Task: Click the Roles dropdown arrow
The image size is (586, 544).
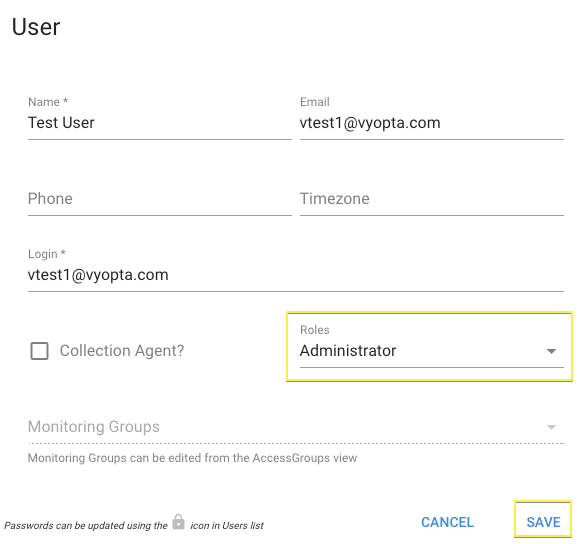Action: pos(551,351)
